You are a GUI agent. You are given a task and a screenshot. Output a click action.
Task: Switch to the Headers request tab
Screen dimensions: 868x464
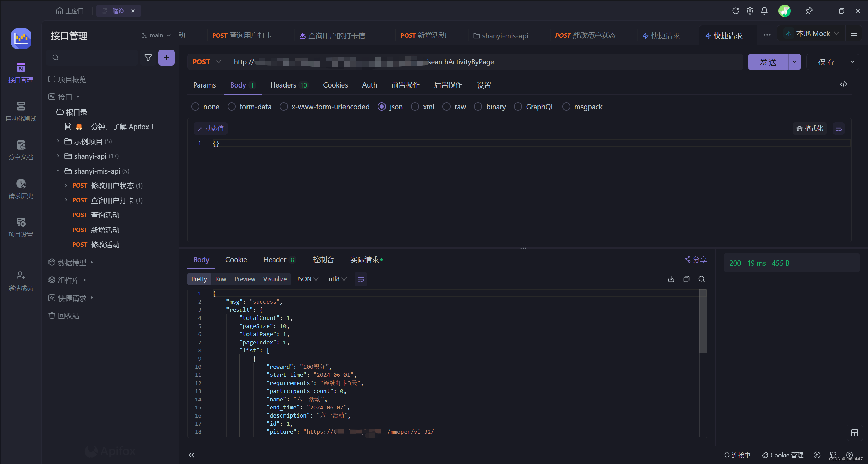coord(289,85)
